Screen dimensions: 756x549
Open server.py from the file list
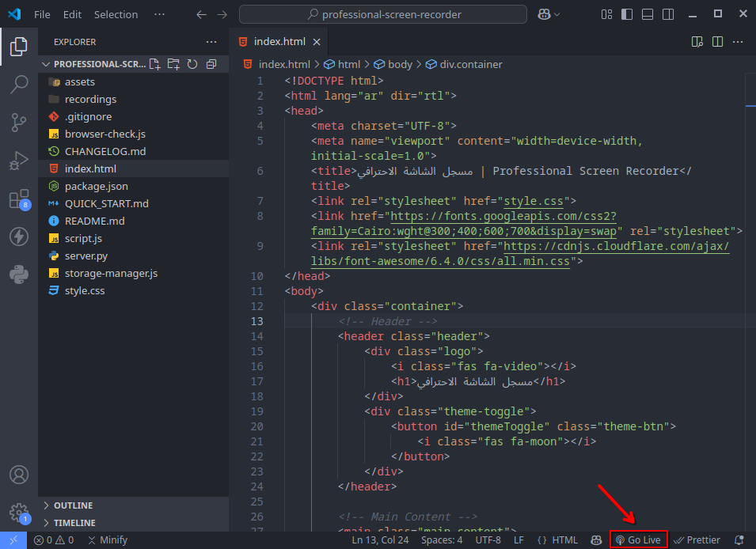133,256
